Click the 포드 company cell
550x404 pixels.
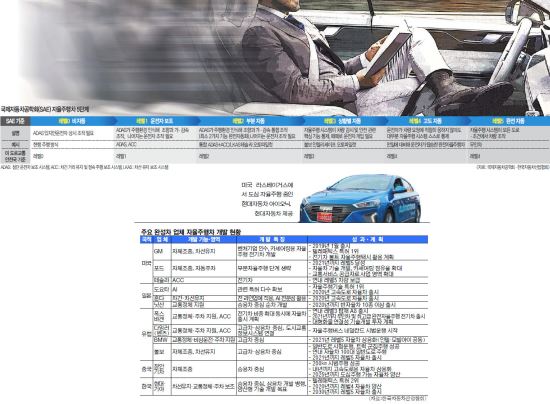pos(162,268)
